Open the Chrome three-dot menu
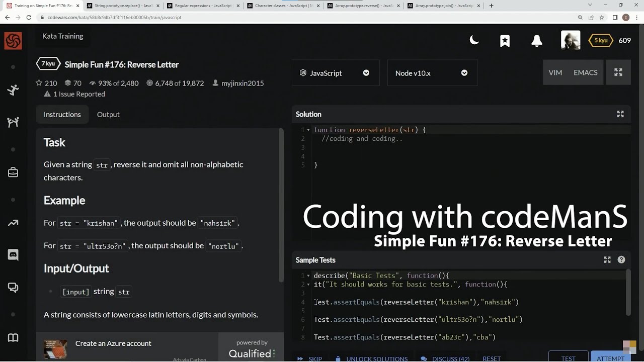The image size is (644, 362). coord(637,17)
